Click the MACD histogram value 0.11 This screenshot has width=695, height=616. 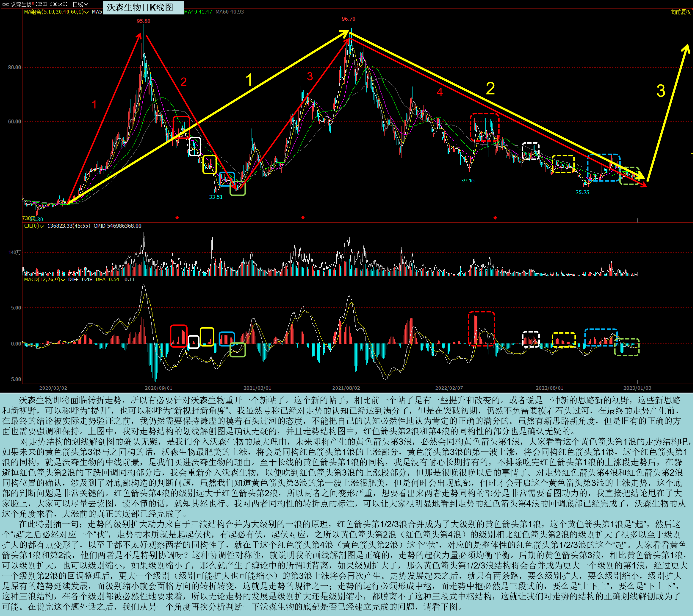(x=130, y=280)
